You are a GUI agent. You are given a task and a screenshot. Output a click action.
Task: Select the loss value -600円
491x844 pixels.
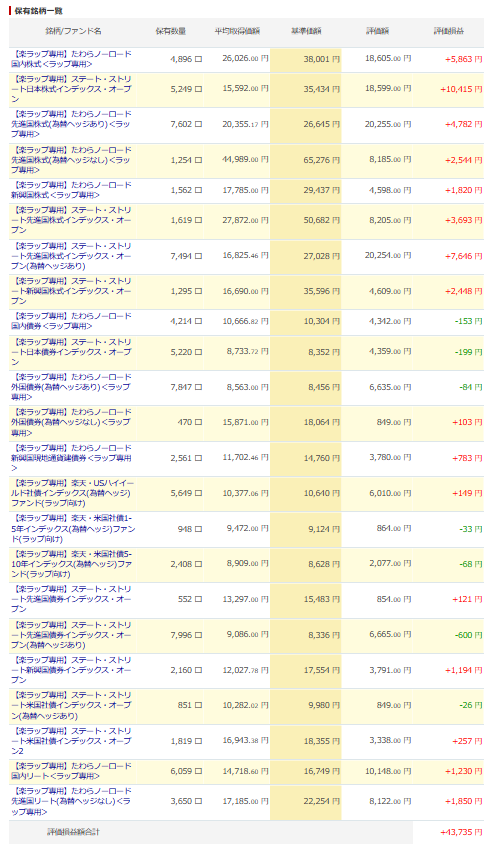(x=469, y=635)
